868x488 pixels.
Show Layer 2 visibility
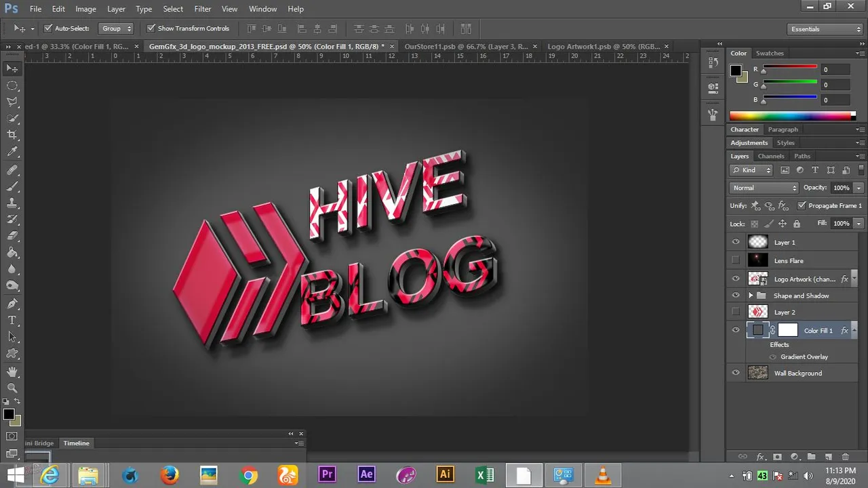point(736,312)
